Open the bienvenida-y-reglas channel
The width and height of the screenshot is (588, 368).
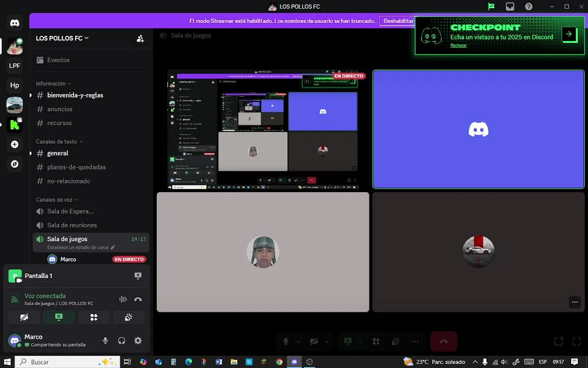(x=91, y=95)
